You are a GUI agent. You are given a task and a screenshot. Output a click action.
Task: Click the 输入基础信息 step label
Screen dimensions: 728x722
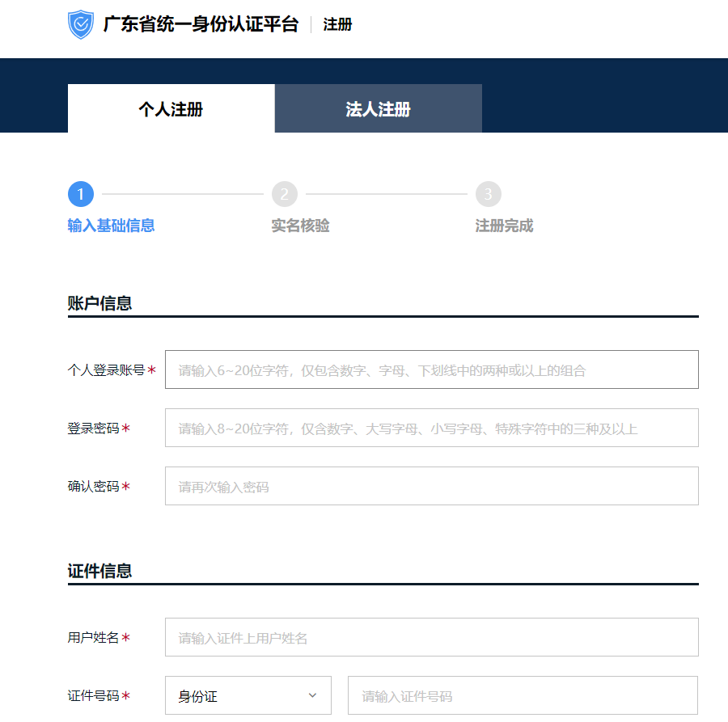click(112, 225)
